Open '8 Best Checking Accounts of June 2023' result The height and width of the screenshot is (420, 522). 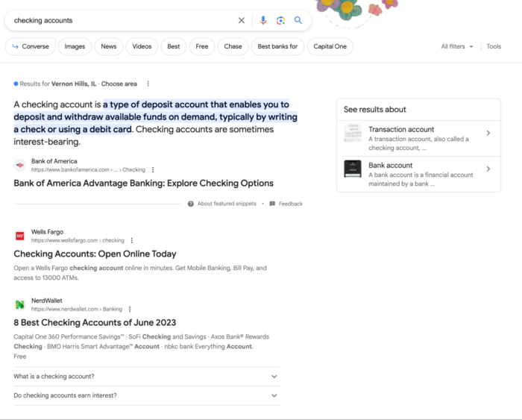(x=95, y=323)
